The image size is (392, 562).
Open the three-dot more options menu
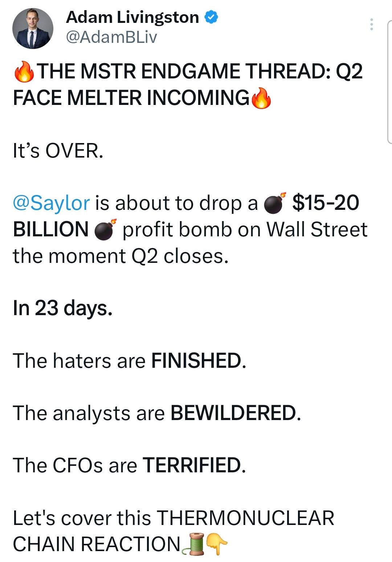click(371, 24)
